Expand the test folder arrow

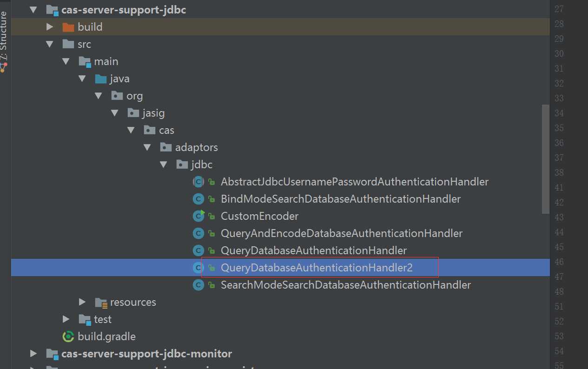click(66, 319)
